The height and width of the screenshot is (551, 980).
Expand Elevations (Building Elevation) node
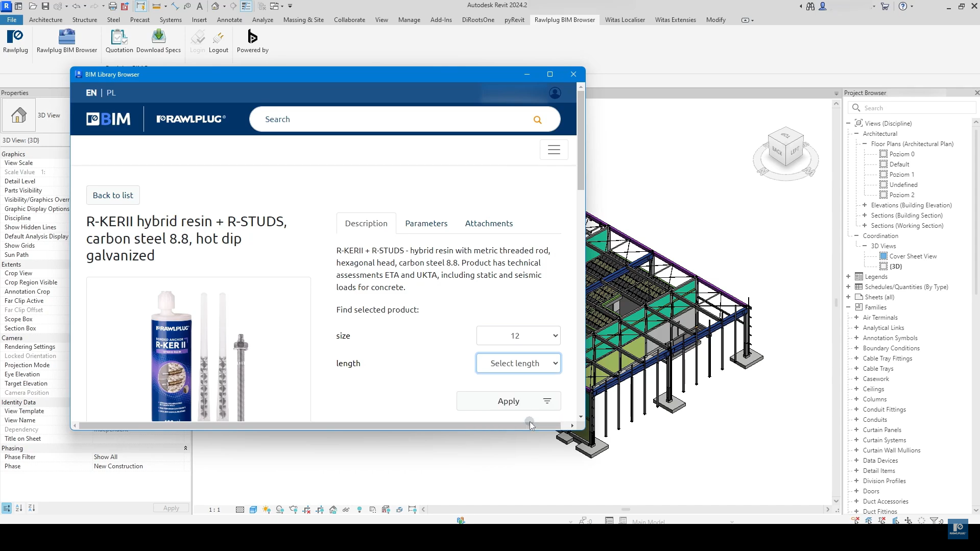[865, 205]
